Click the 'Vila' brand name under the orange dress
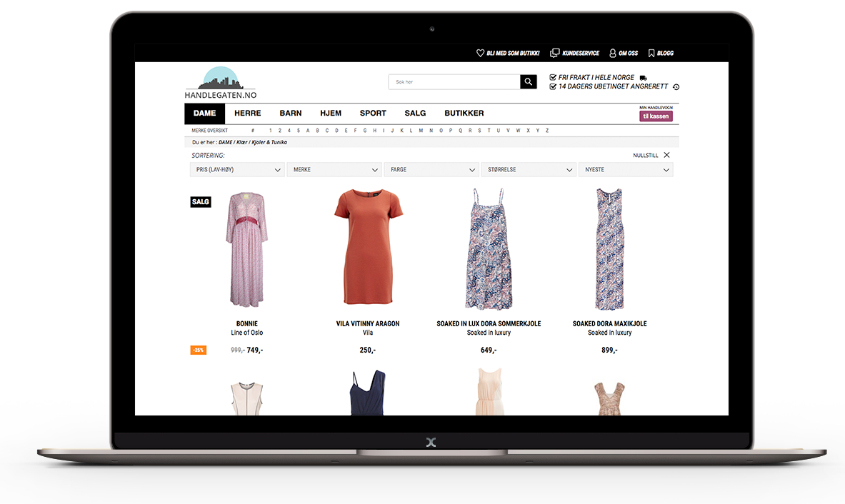Viewport: 845px width, 504px height. pyautogui.click(x=368, y=333)
